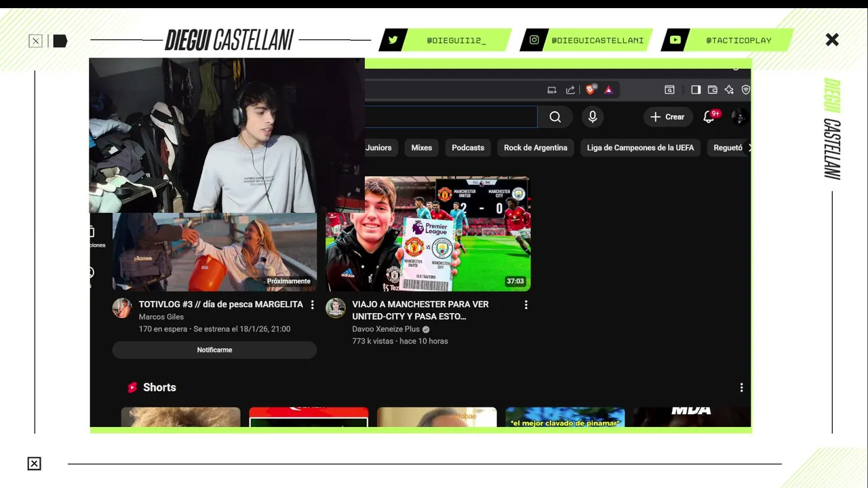Click the Davoo Xeneize Plus channel avatar
The width and height of the screenshot is (868, 488).
[336, 308]
